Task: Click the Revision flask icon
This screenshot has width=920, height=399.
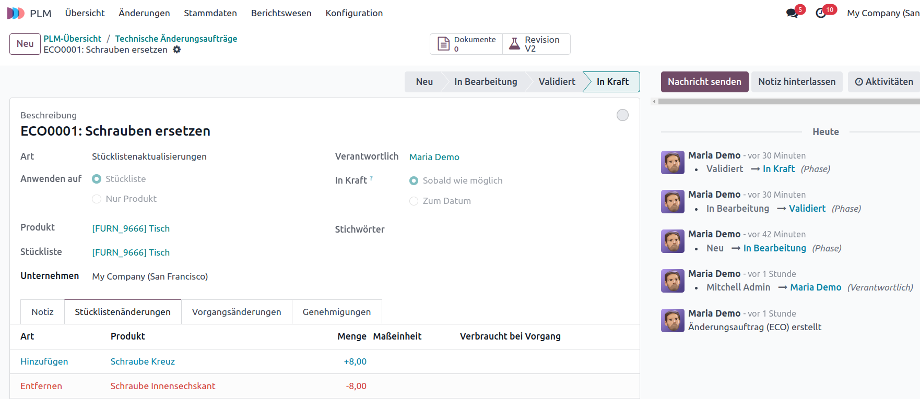Action: click(x=514, y=44)
